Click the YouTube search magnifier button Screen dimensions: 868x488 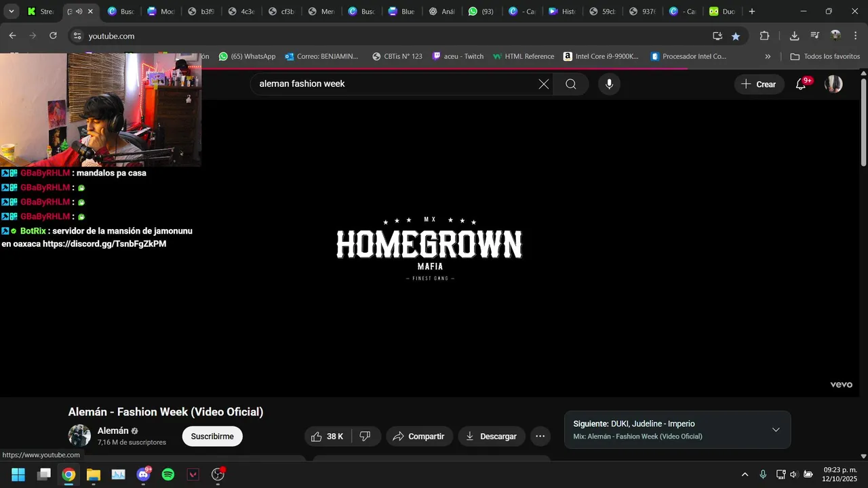pyautogui.click(x=571, y=84)
